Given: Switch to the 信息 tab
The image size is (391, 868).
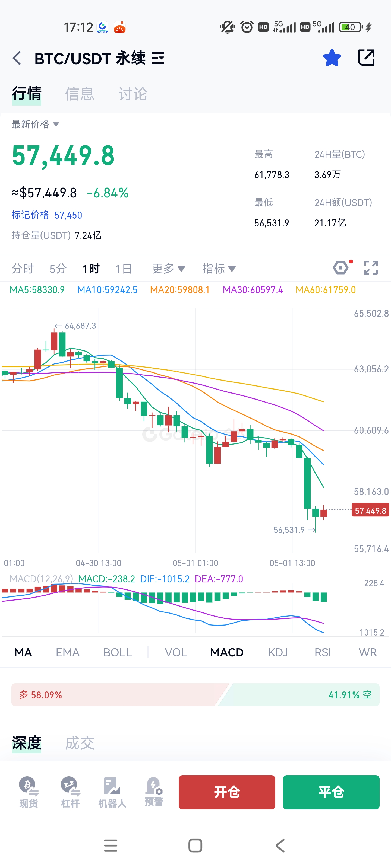Looking at the screenshot, I should (80, 94).
